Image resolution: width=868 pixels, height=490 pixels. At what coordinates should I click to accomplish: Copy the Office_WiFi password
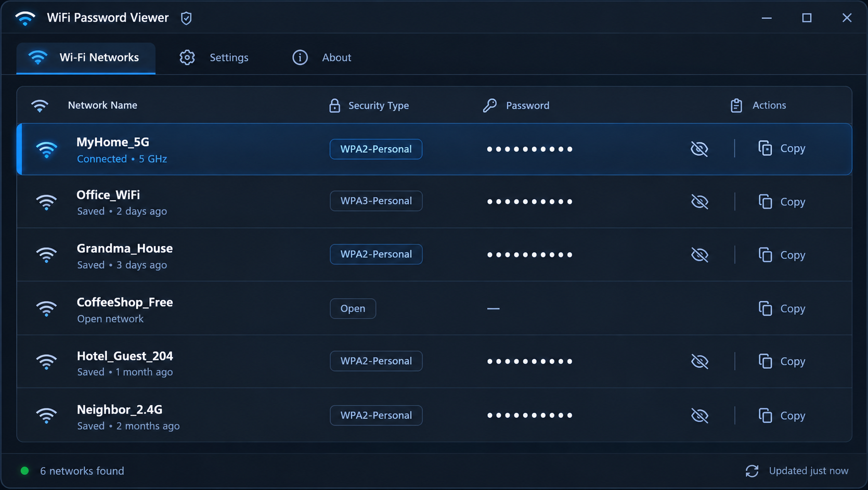782,201
